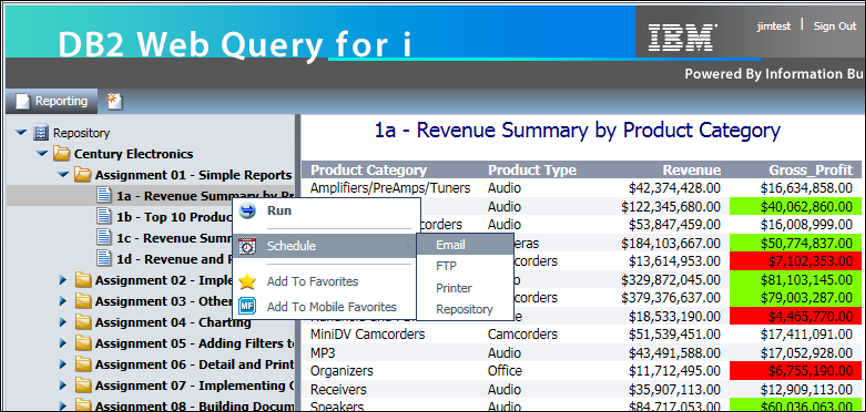Image resolution: width=866 pixels, height=412 pixels.
Task: Click red Gross_Profit cell $7,102,353.00
Action: click(795, 261)
